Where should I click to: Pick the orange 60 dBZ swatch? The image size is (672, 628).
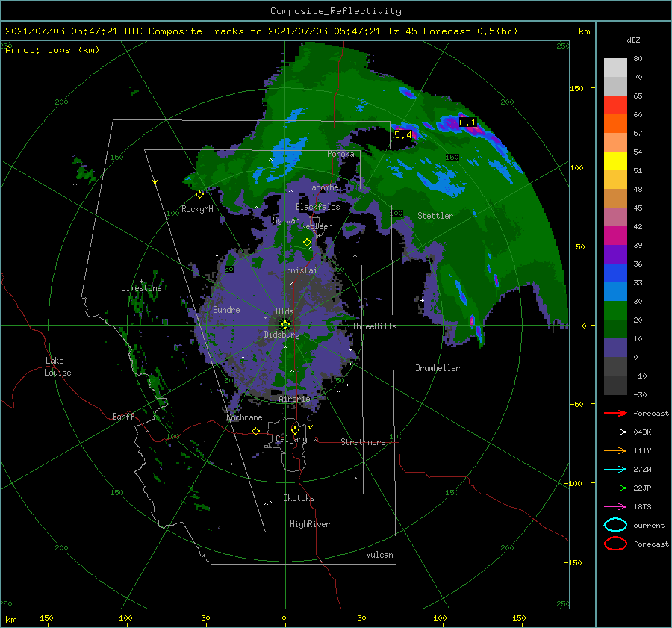pos(615,123)
